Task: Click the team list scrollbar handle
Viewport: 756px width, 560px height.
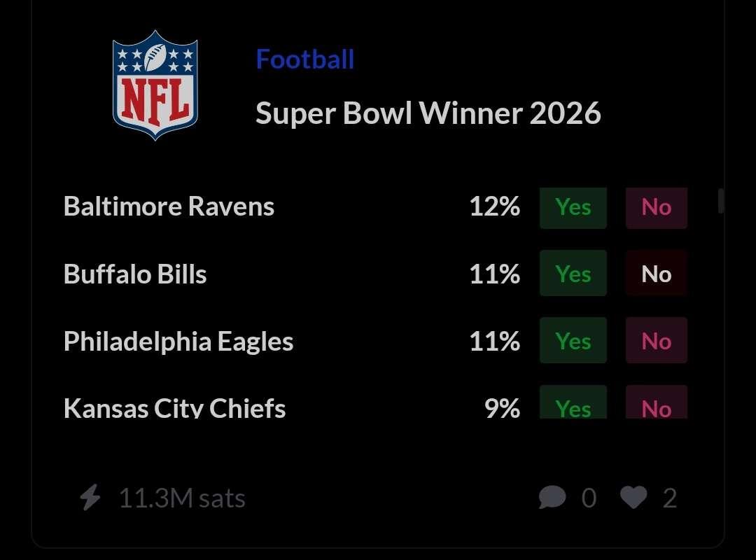Action: click(x=721, y=201)
